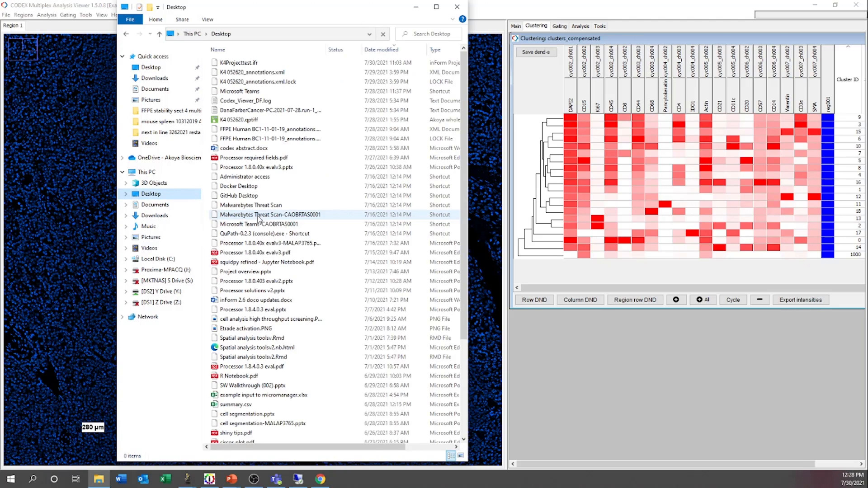868x488 pixels.
Task: Click the Export intensities button
Action: 800,300
